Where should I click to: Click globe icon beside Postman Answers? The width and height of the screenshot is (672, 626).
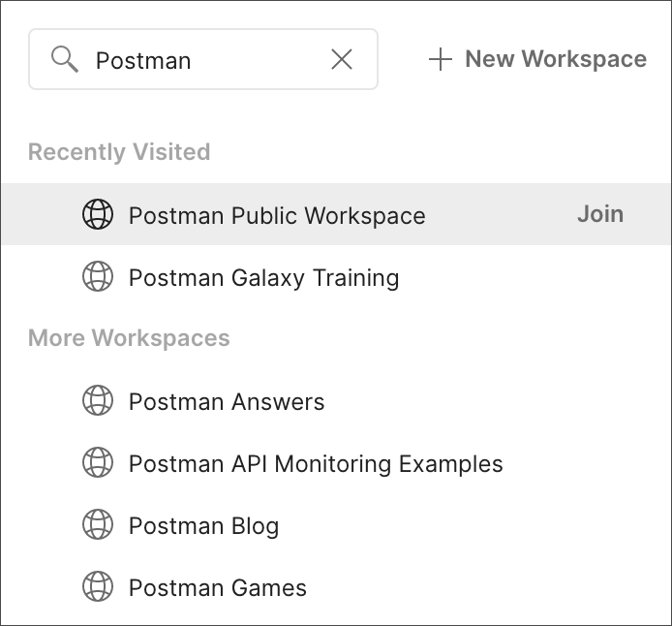click(x=98, y=400)
